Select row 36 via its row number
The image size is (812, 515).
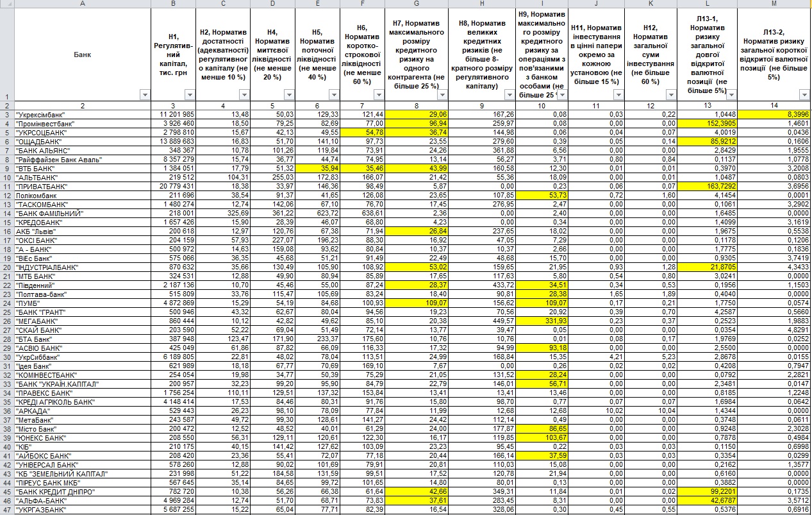(6, 410)
